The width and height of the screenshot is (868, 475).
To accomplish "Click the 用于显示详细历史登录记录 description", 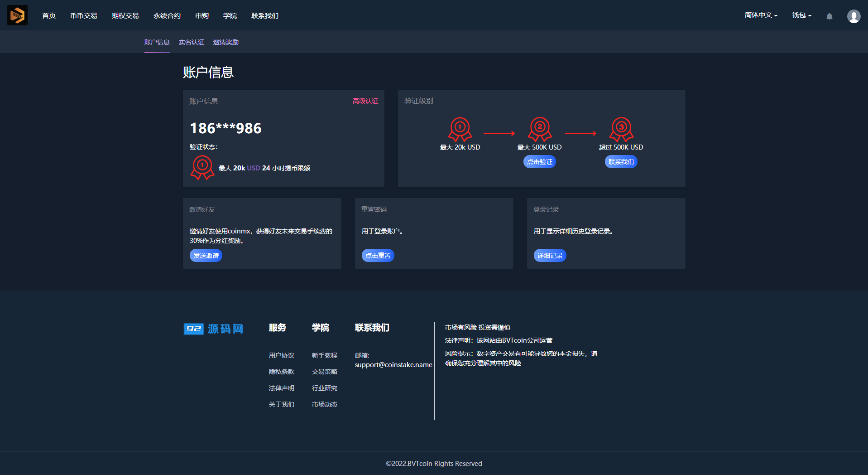I will pos(573,231).
